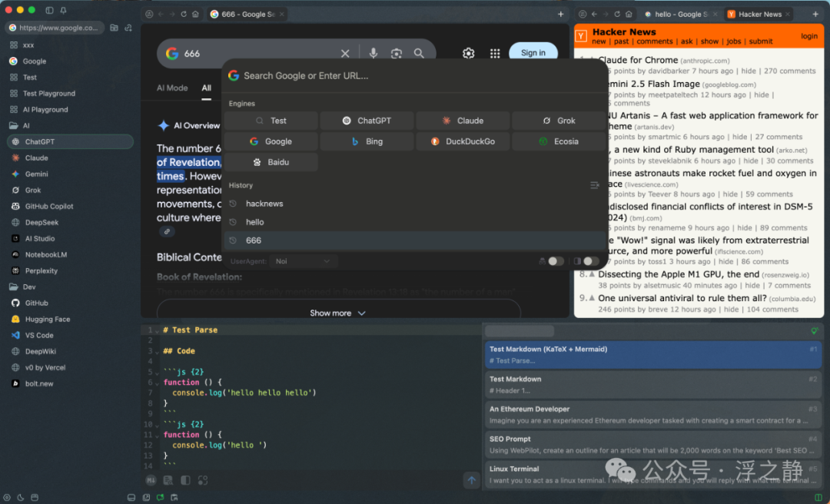
Task: Open Google quick settings gear
Action: [469, 53]
